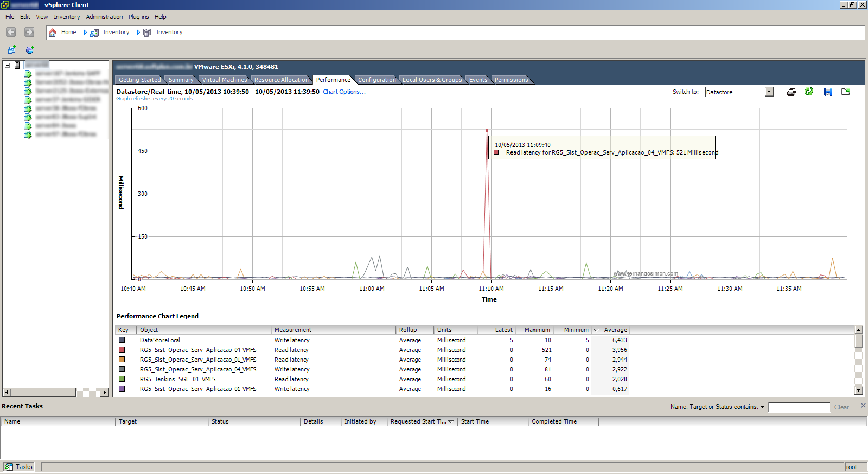This screenshot has height=474, width=868.
Task: Sort legend by the Measurement column header
Action: [334, 330]
